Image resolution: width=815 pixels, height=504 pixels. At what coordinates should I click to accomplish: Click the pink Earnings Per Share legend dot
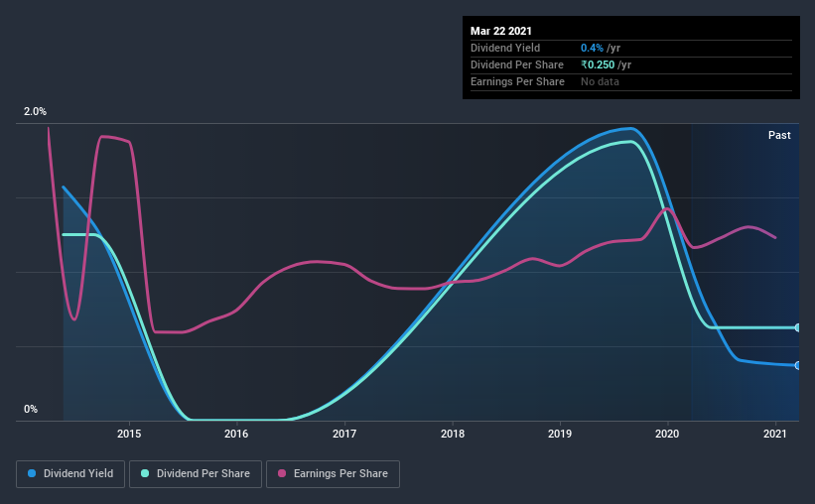(x=282, y=473)
